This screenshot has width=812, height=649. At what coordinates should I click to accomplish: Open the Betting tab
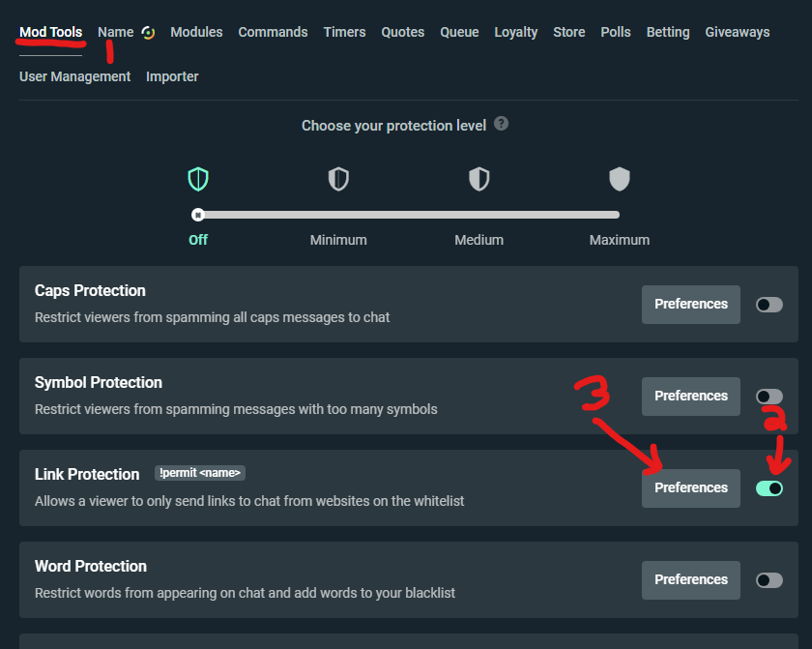coord(668,32)
